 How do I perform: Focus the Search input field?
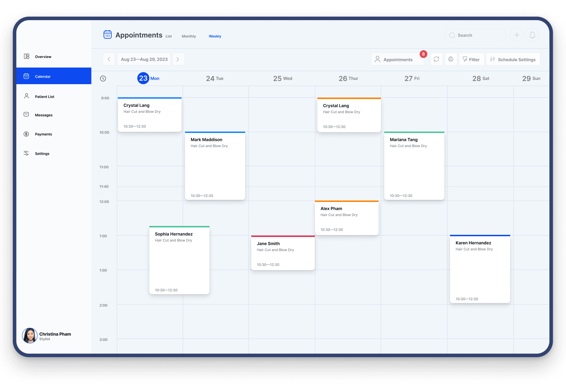click(x=475, y=35)
